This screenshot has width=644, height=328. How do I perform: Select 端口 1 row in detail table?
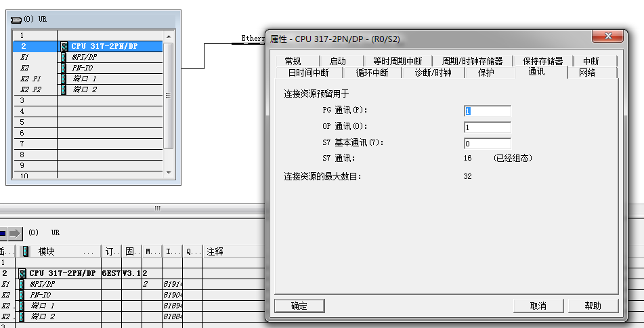pos(133,306)
